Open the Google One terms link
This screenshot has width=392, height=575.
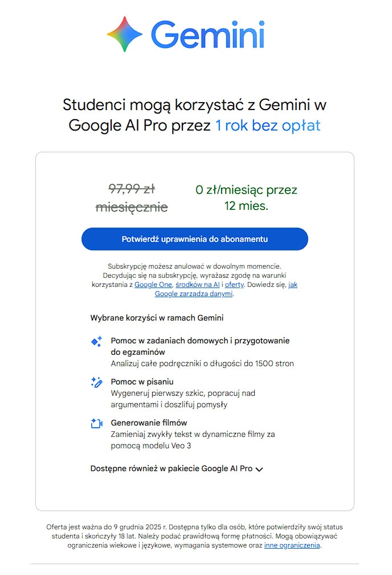(x=153, y=284)
